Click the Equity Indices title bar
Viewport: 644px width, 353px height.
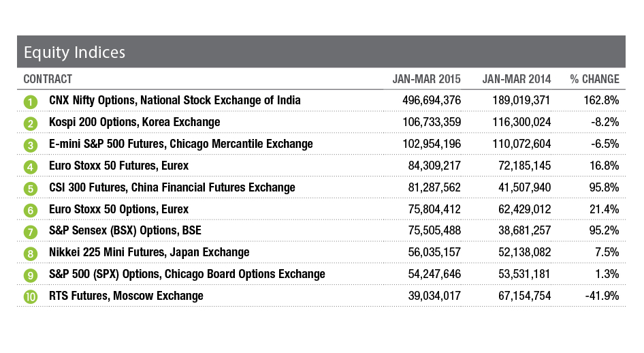pos(321,52)
